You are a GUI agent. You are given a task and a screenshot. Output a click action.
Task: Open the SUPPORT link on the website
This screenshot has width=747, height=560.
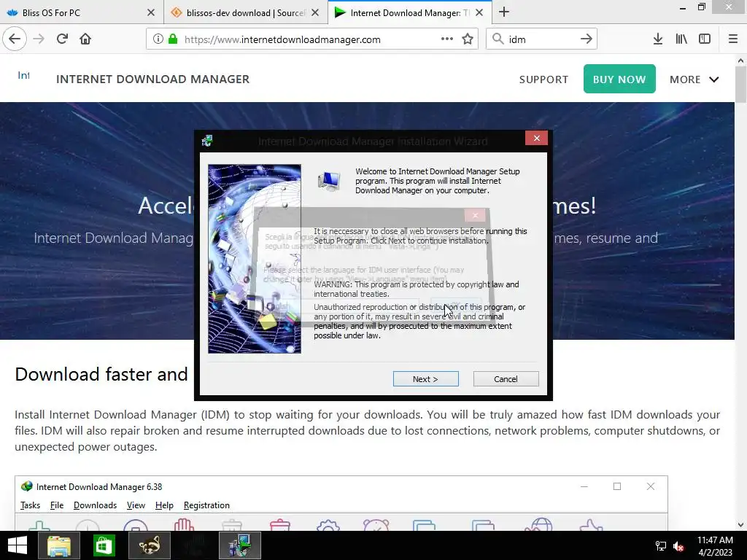[543, 79]
